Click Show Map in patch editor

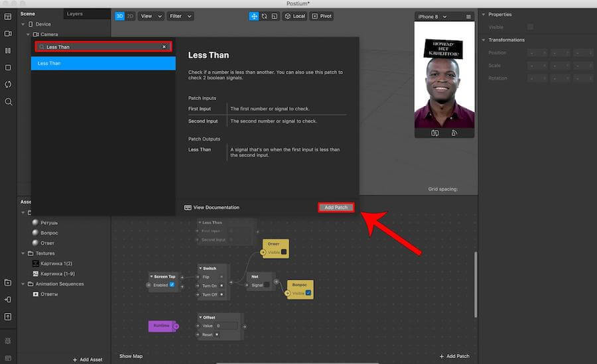pyautogui.click(x=131, y=356)
